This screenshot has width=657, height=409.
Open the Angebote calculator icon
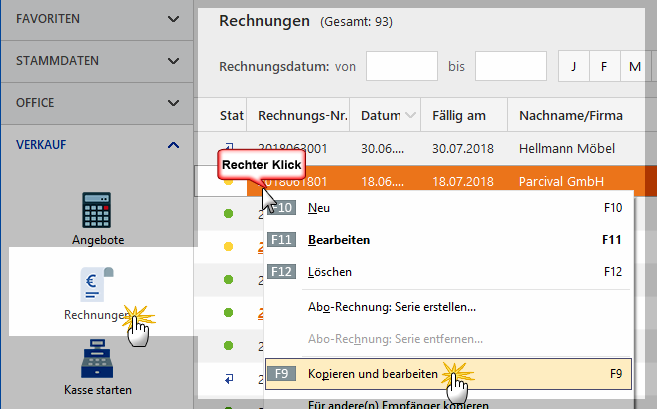click(x=97, y=210)
